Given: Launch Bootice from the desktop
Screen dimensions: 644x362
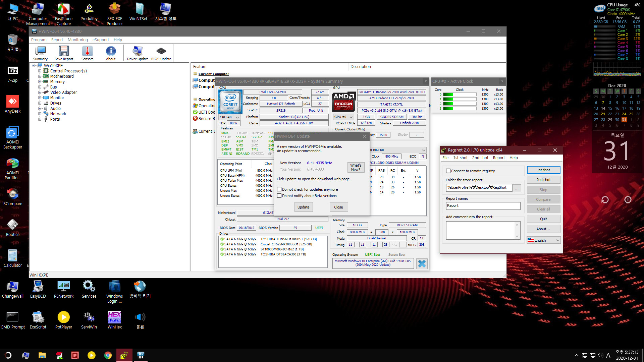Looking at the screenshot, I should click(x=13, y=227).
